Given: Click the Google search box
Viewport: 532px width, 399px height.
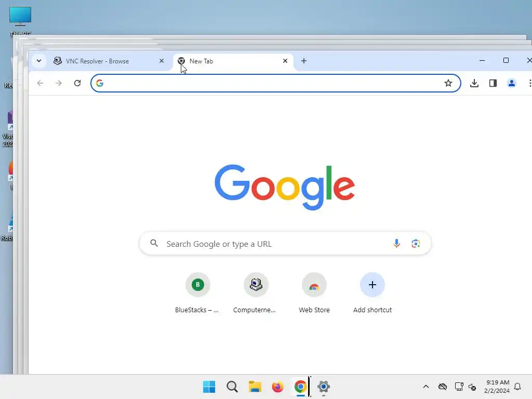Looking at the screenshot, I should (x=285, y=244).
